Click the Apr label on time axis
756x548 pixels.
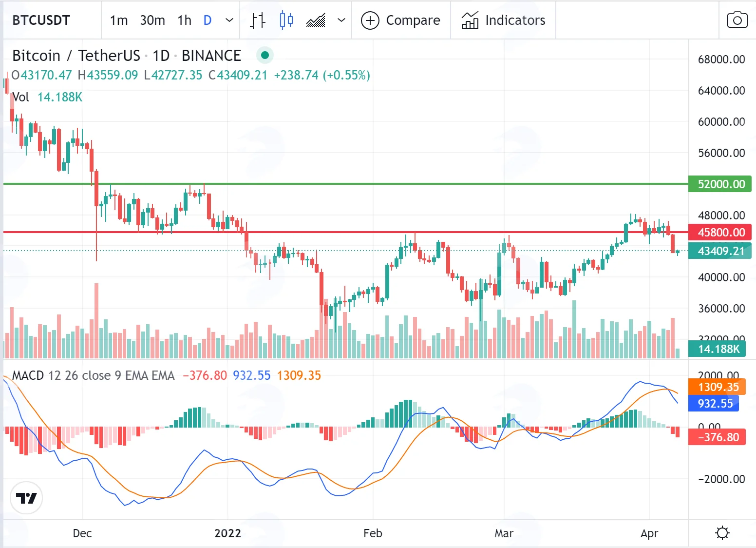pos(649,533)
